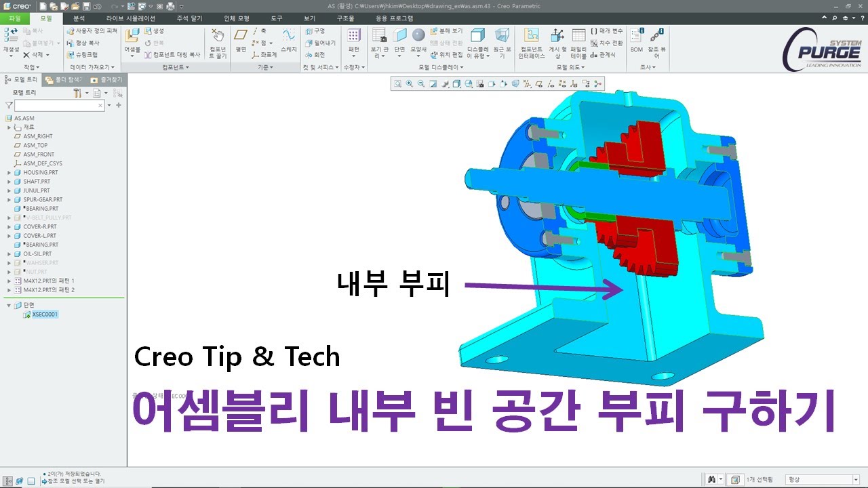
Task: Select the Revolve (회전) tool
Action: [315, 54]
